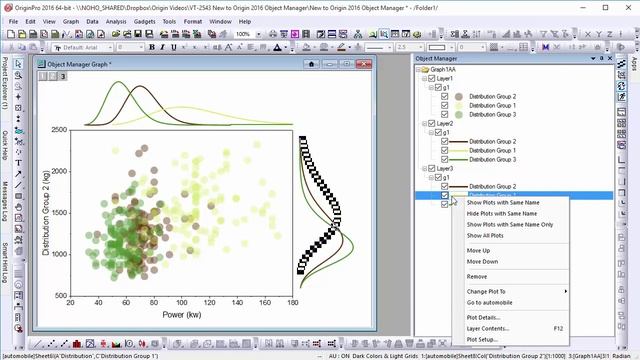This screenshot has width=640, height=360.
Task: Select layer 3 button in graph window
Action: pyautogui.click(x=63, y=76)
